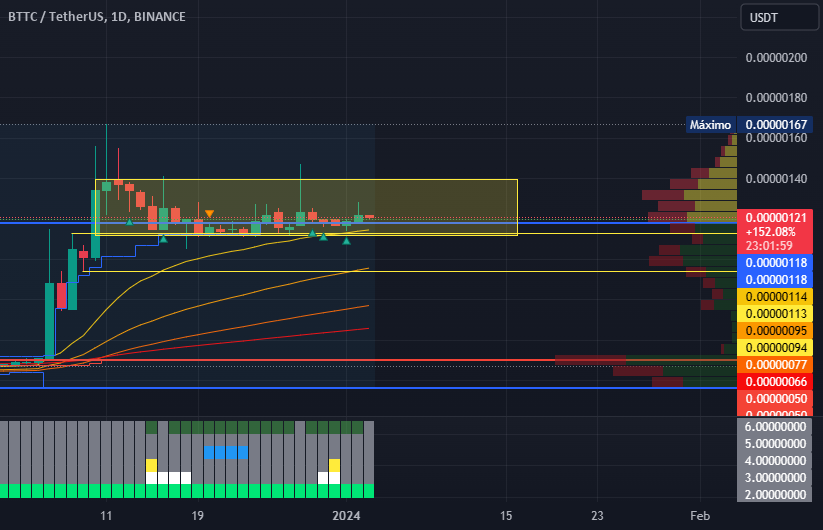Select the red 0.00000066 price label

[x=775, y=381]
